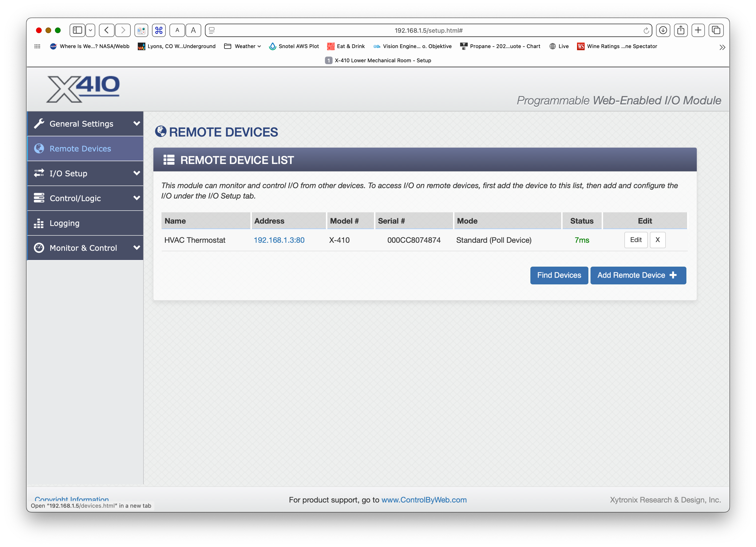756x547 pixels.
Task: Click the Find Devices button
Action: (559, 275)
